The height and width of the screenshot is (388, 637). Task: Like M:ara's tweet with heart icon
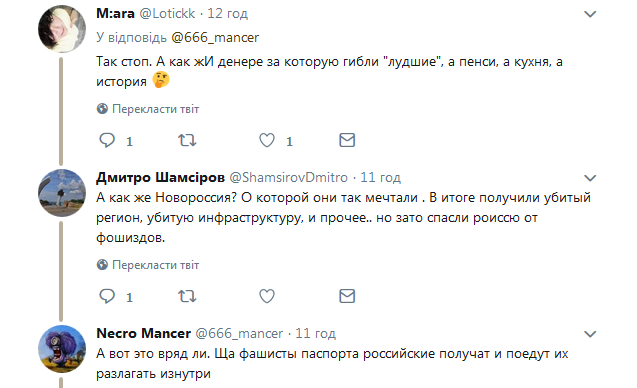(x=267, y=141)
